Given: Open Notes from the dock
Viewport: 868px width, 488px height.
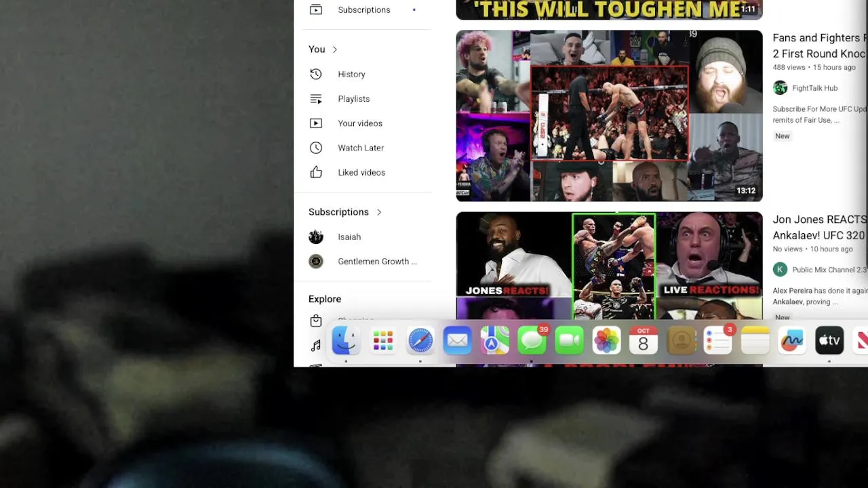Looking at the screenshot, I should tap(755, 341).
